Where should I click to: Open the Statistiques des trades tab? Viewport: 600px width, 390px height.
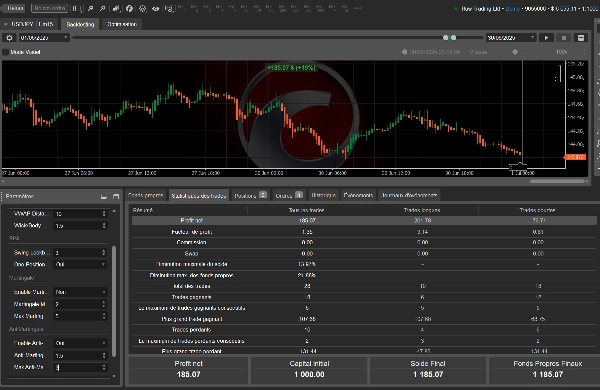[199, 196]
